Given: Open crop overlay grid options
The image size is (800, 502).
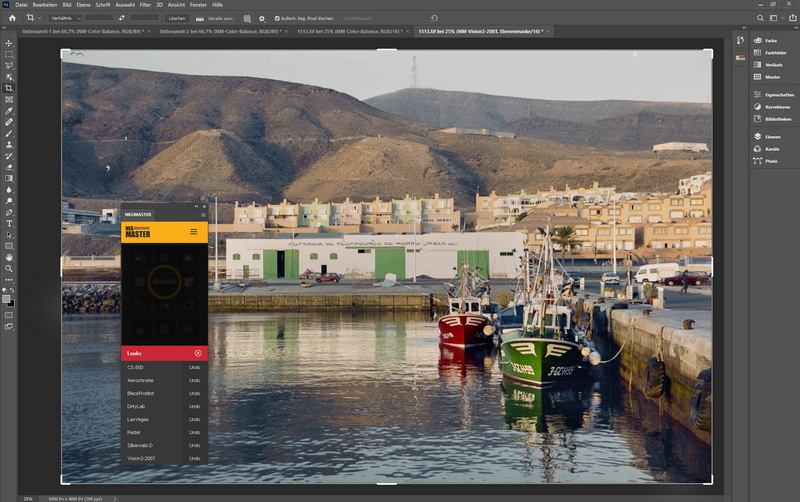Looking at the screenshot, I should click(247, 18).
